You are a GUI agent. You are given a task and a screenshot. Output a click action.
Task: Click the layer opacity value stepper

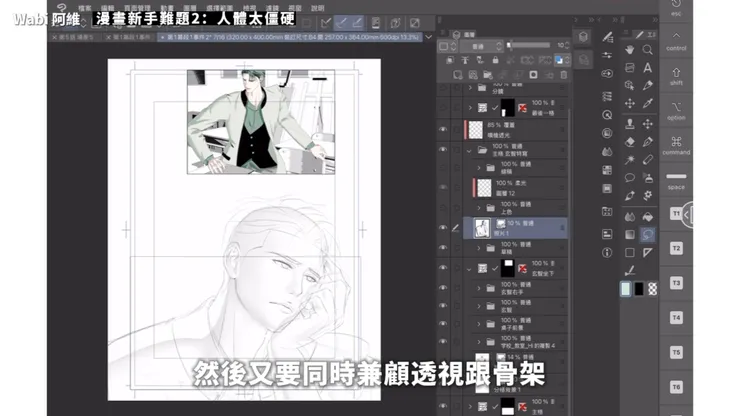pyautogui.click(x=567, y=45)
